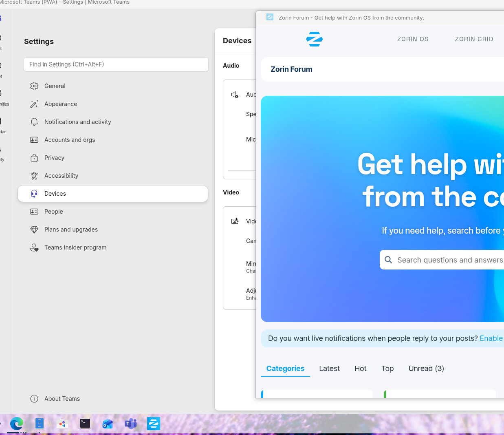
Task: Click the Find in Settings search field
Action: tap(116, 64)
